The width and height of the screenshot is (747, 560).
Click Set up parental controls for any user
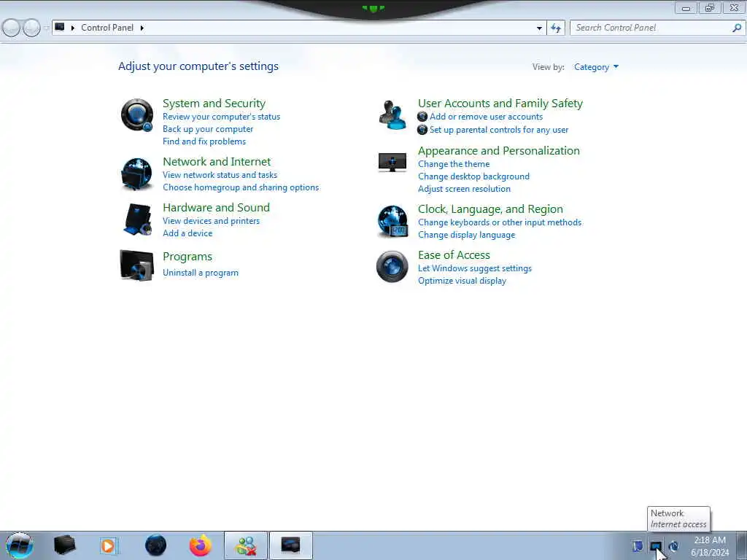499,130
